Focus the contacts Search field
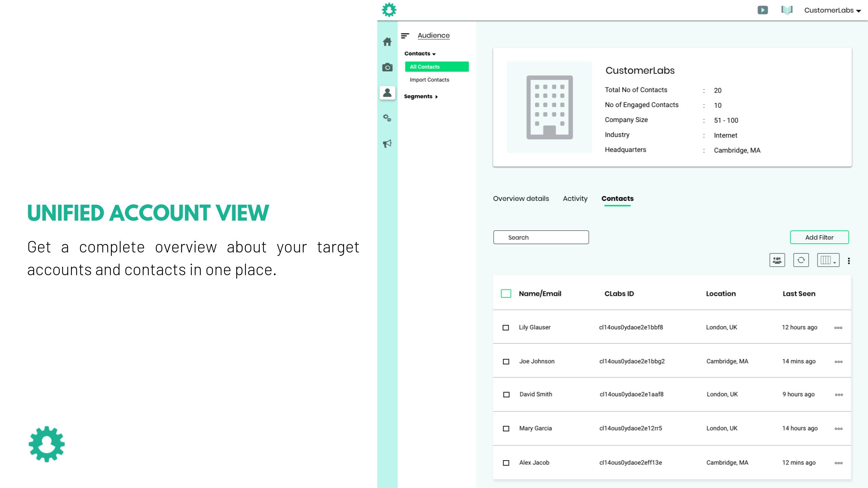Viewport: 868px width, 488px height. 541,237
